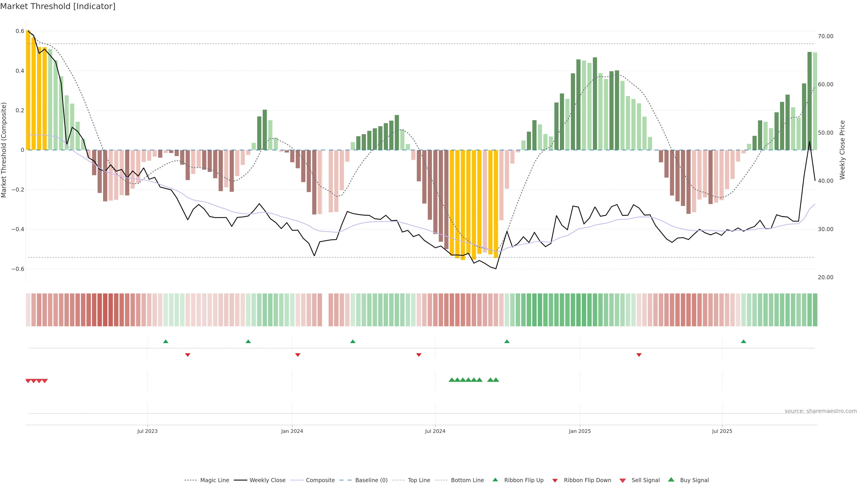The image size is (868, 488).
Task: Click the green flip-up marker after Jul 2025
Action: tap(743, 342)
